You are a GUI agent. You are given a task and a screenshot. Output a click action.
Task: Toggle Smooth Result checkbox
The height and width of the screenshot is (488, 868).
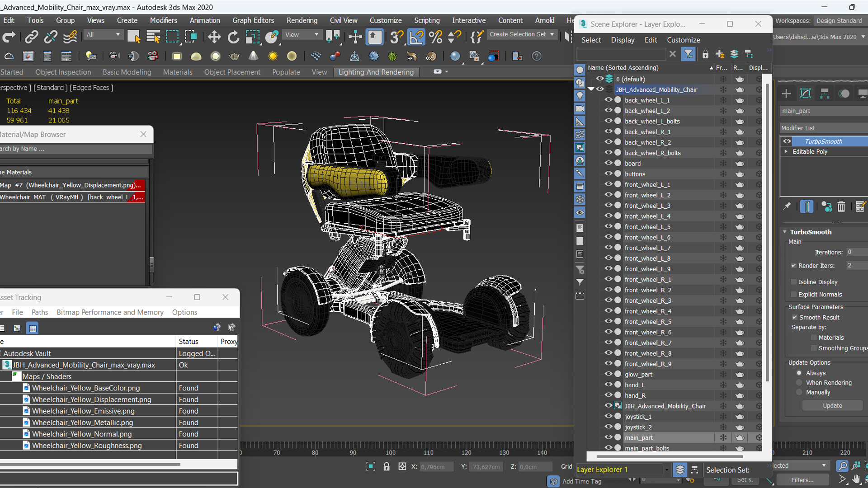pyautogui.click(x=794, y=318)
